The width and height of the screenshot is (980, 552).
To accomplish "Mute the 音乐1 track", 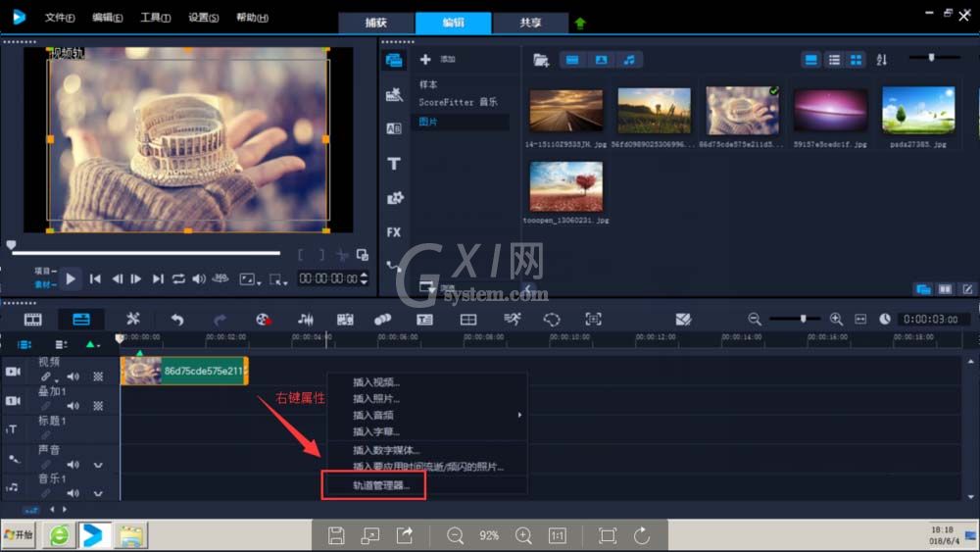I will 73,493.
